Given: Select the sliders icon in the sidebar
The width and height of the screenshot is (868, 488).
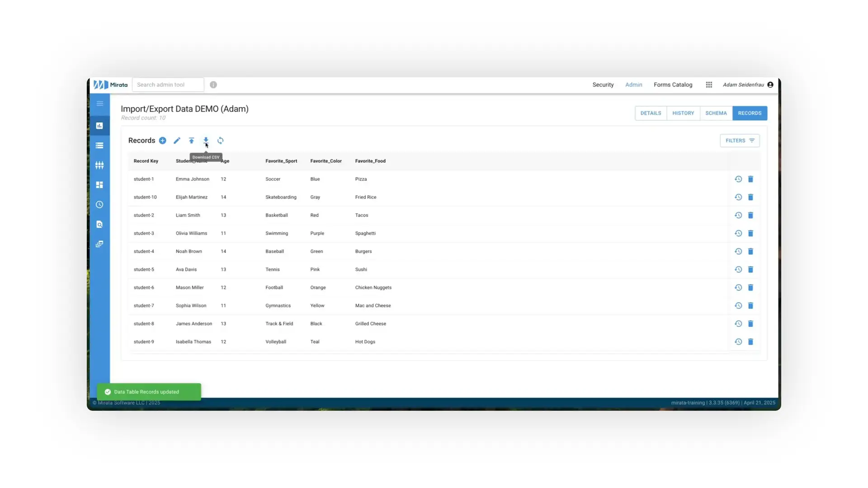Looking at the screenshot, I should [x=100, y=164].
